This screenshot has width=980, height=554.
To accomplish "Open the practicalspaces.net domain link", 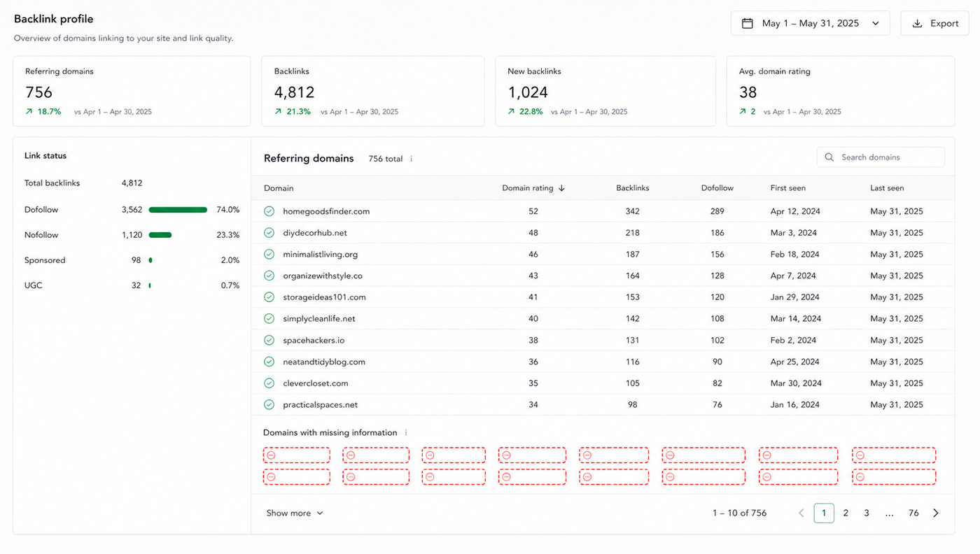I will click(321, 405).
